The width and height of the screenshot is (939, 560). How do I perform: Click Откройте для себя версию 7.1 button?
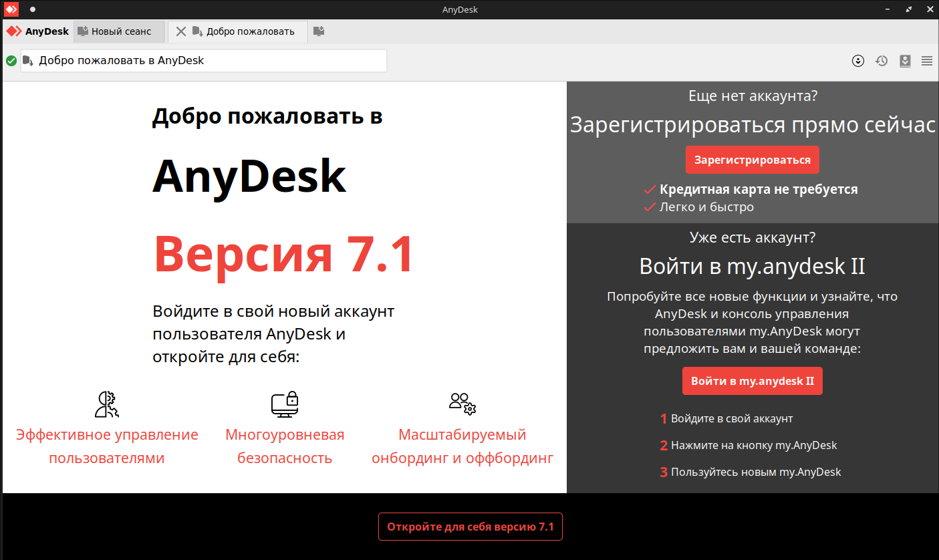(x=470, y=527)
